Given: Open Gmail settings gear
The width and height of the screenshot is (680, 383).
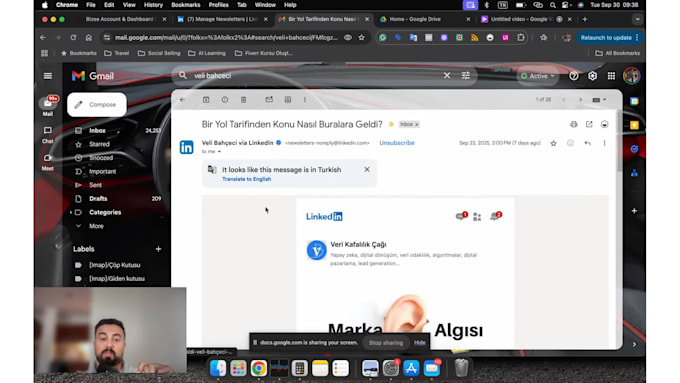Looking at the screenshot, I should click(x=592, y=76).
